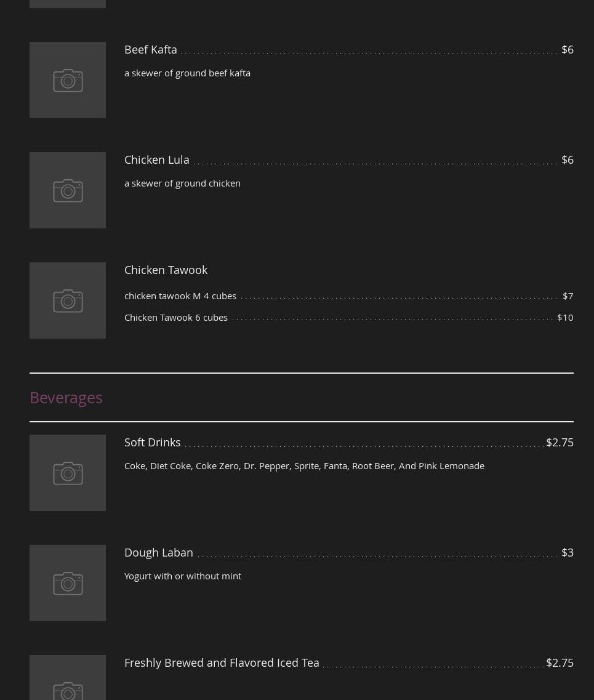Click the Chicken Lula camera placeholder image
The image size is (594, 700).
[x=68, y=190]
